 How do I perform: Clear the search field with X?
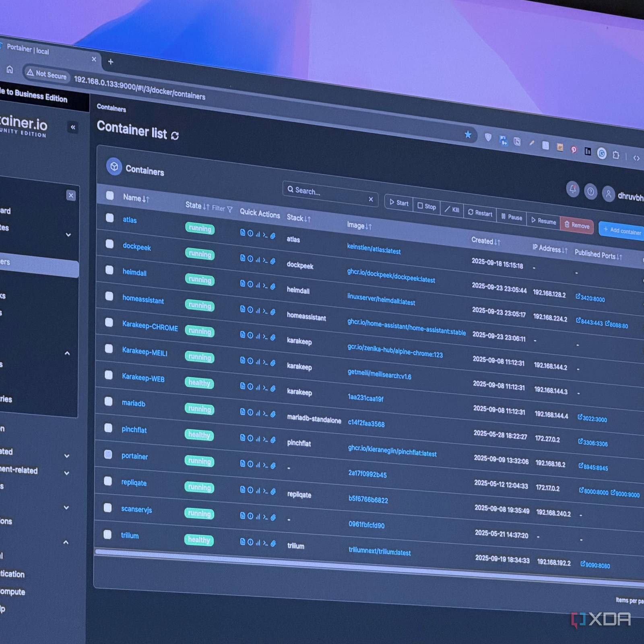pyautogui.click(x=371, y=199)
